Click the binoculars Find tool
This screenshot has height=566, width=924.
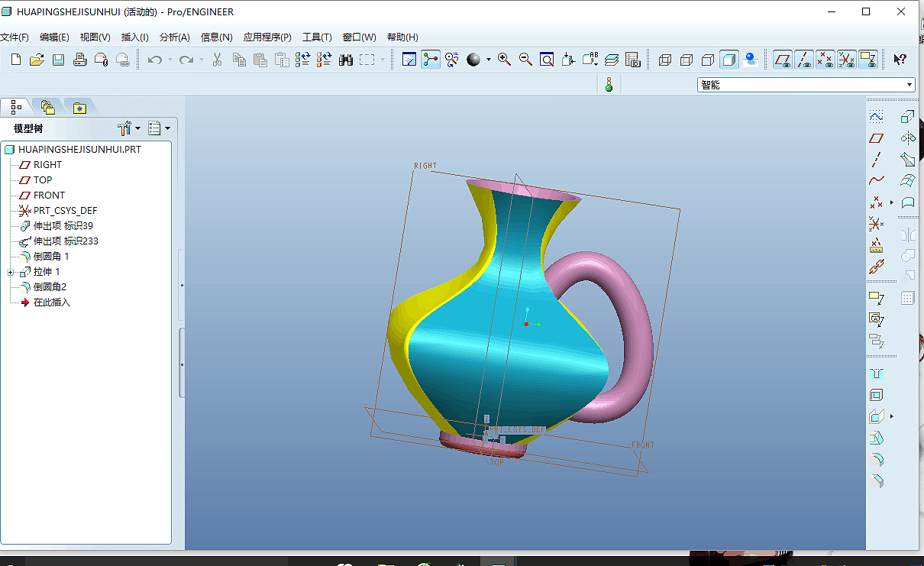click(x=346, y=60)
